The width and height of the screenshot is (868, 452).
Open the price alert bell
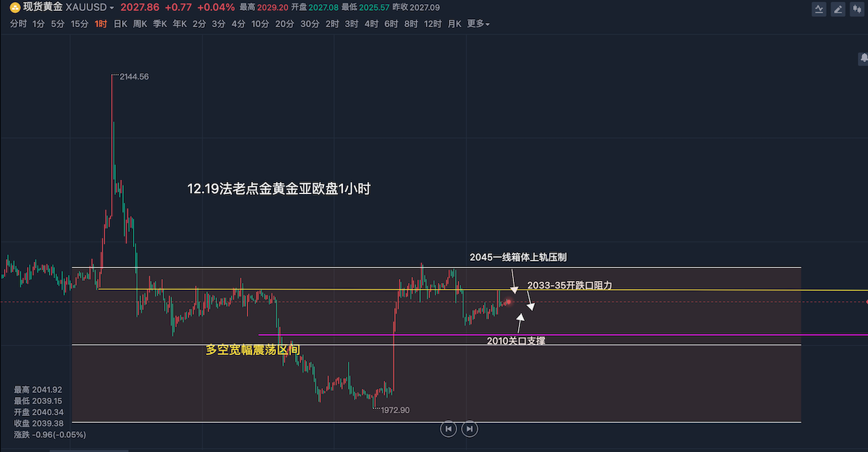pyautogui.click(x=863, y=59)
